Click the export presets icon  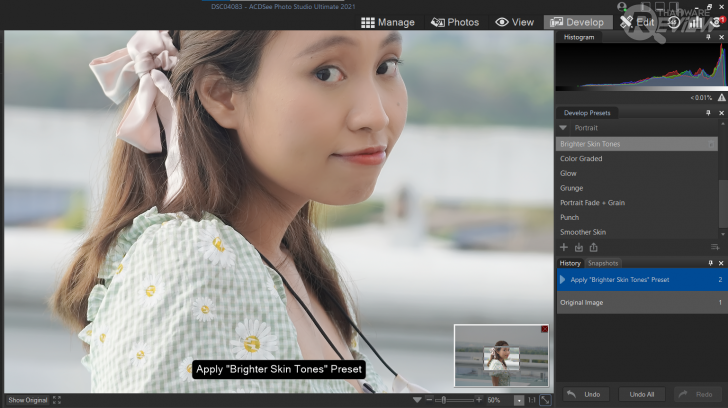(593, 247)
